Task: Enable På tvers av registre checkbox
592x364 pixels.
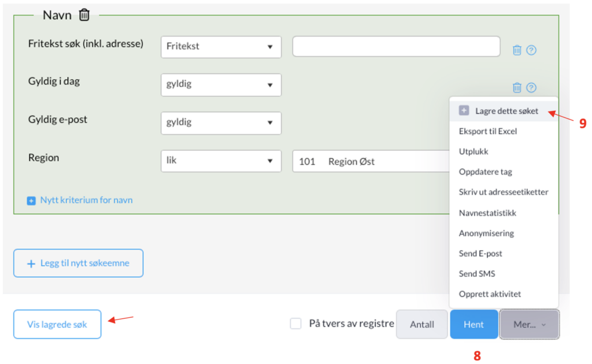Action: [296, 324]
